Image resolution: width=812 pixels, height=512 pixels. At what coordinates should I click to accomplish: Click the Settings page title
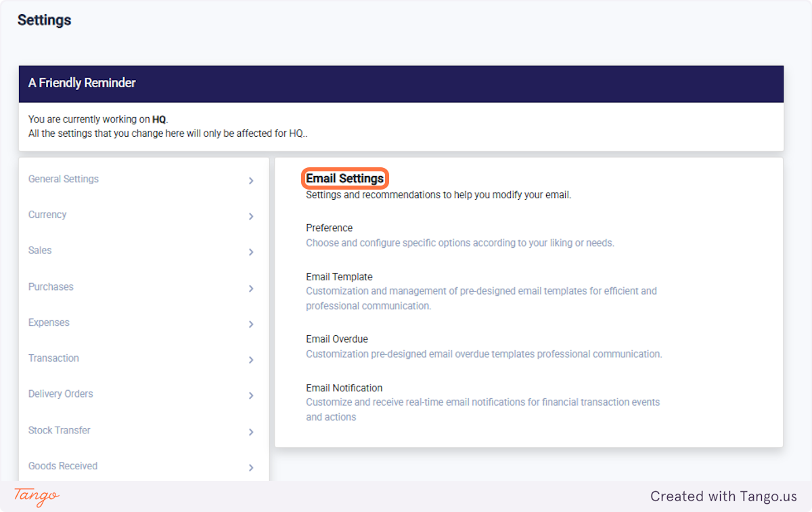point(45,20)
